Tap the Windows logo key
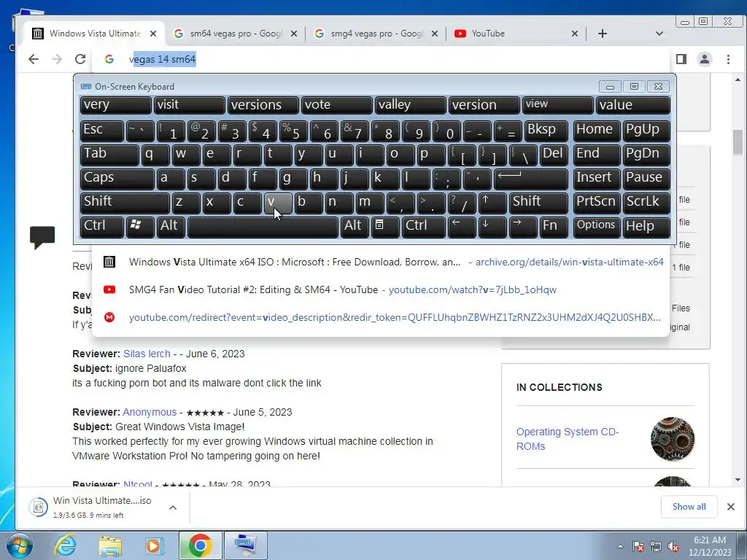This screenshot has width=747, height=560. tap(140, 227)
